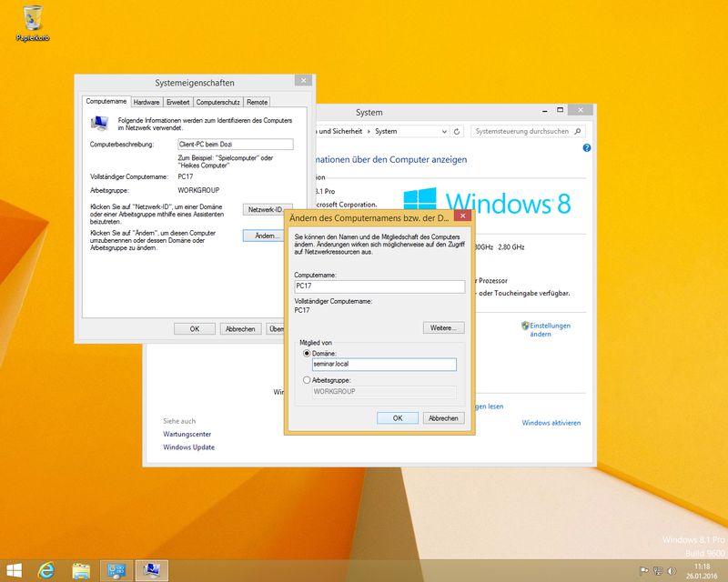728x582 pixels.
Task: Click the Weitere... button
Action: coord(443,327)
